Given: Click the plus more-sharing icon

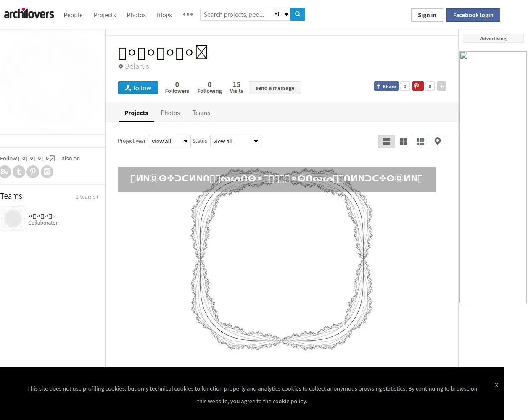Looking at the screenshot, I should (x=441, y=86).
